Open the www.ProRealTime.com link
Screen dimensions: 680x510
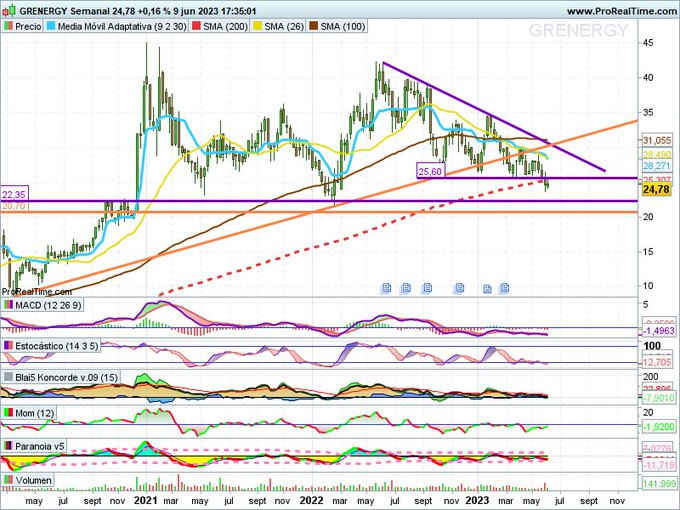(622, 12)
